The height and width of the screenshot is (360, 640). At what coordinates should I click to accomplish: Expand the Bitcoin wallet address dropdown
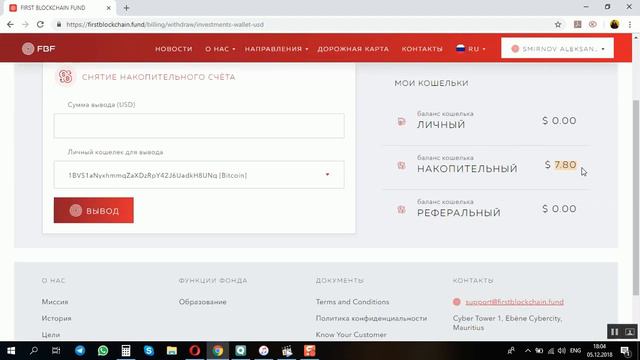click(199, 175)
